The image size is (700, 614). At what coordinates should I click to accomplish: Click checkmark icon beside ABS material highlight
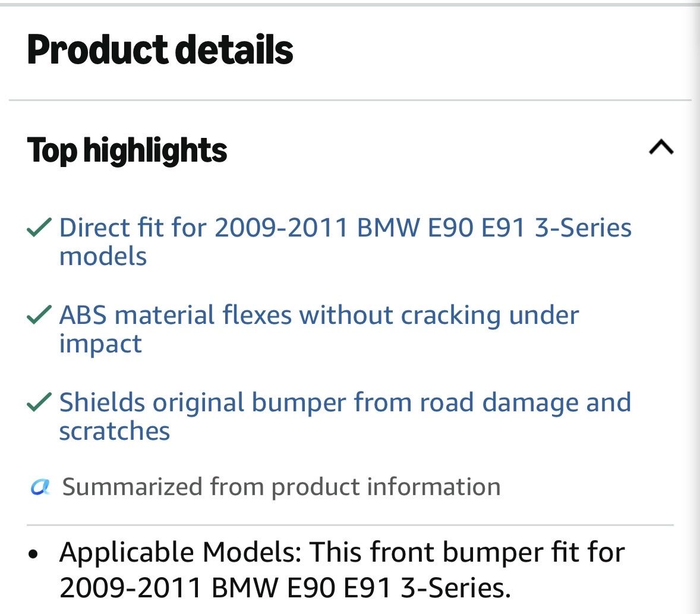click(39, 314)
